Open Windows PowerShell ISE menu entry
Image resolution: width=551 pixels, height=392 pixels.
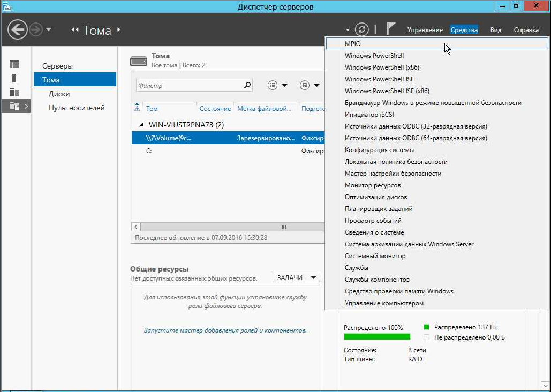(x=437, y=79)
